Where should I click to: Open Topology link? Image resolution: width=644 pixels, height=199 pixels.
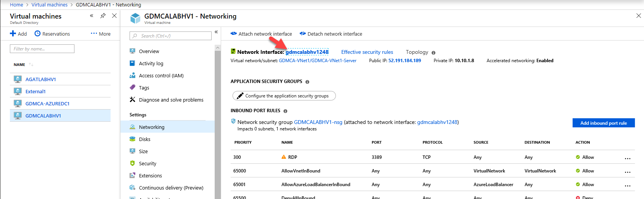click(x=417, y=52)
